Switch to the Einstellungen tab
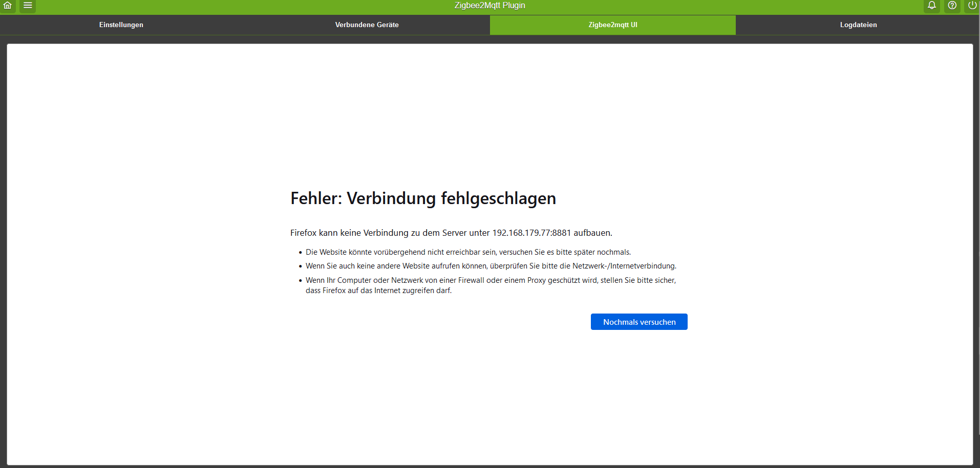This screenshot has height=468, width=980. 121,25
